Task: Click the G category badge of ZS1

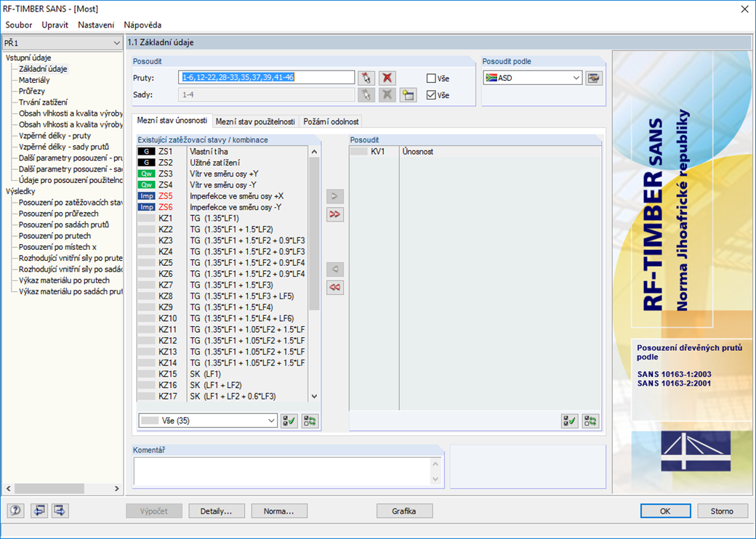Action: pyautogui.click(x=147, y=152)
